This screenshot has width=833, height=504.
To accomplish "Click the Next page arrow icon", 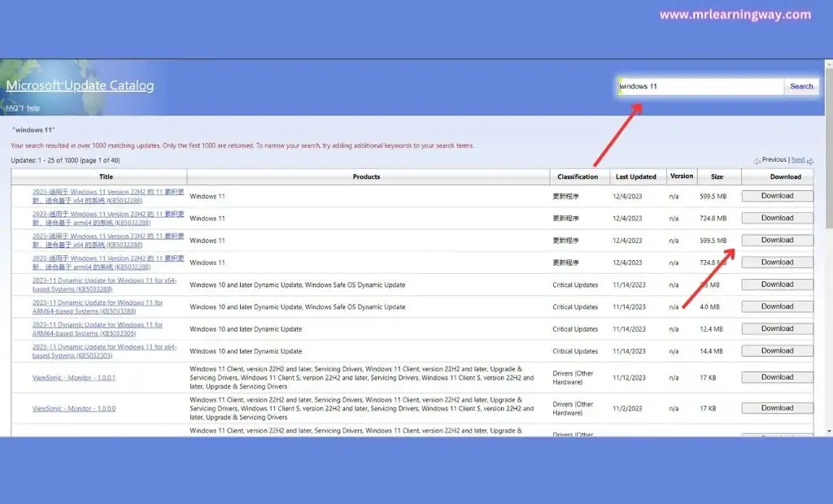I will coord(810,159).
